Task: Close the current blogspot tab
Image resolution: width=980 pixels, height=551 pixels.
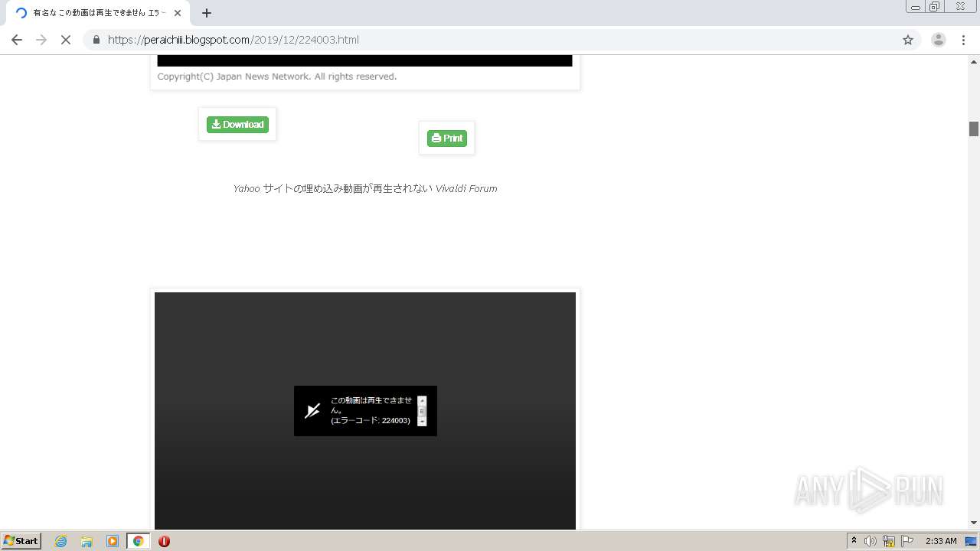Action: point(178,13)
